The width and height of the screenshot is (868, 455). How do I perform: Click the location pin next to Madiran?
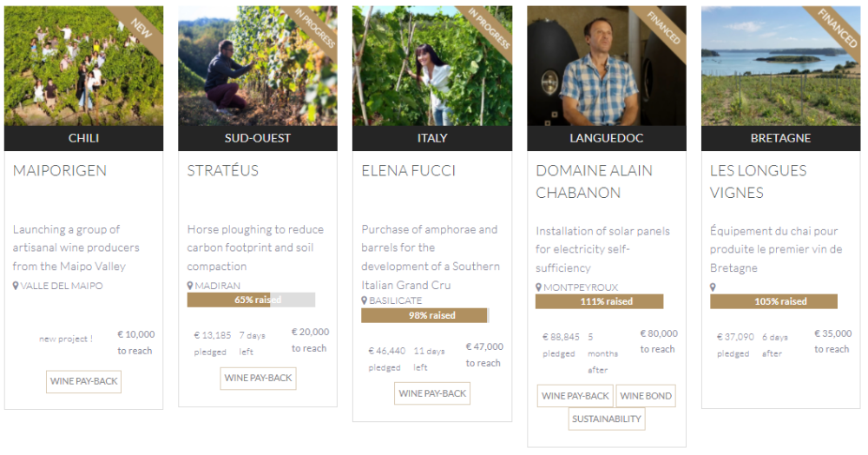[x=190, y=286]
